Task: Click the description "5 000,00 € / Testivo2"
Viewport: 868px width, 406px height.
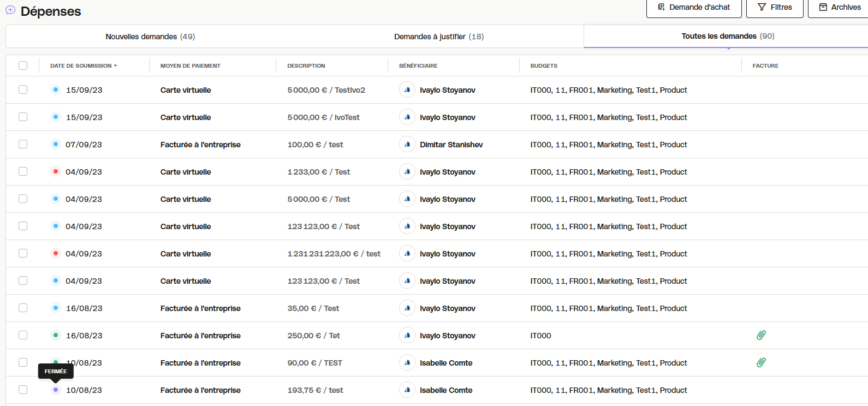Action: click(326, 90)
